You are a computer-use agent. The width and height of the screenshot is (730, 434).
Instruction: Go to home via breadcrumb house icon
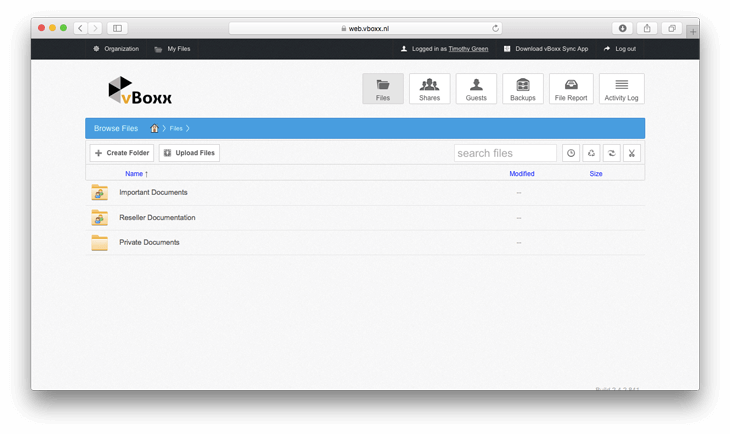pyautogui.click(x=154, y=128)
